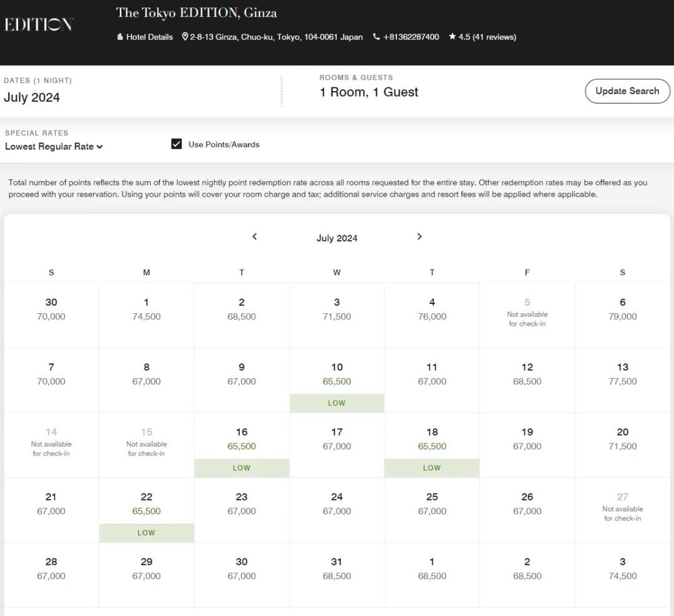Click the July 2024 calendar month label
This screenshot has width=674, height=616.
point(336,238)
